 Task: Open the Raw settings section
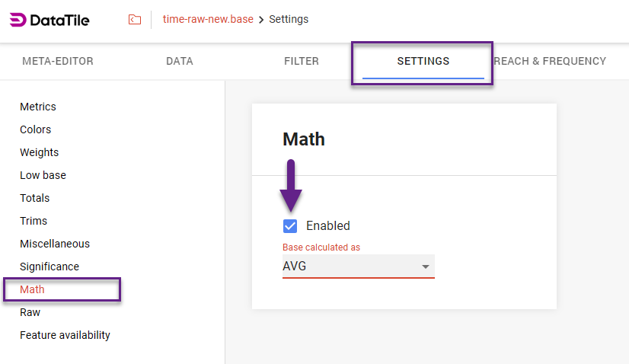click(x=30, y=312)
